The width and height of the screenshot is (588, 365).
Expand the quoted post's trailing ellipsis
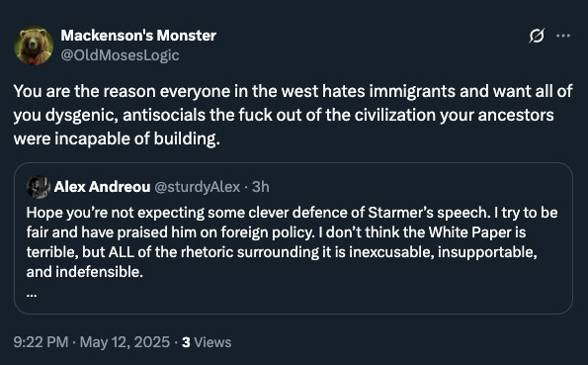pos(32,295)
